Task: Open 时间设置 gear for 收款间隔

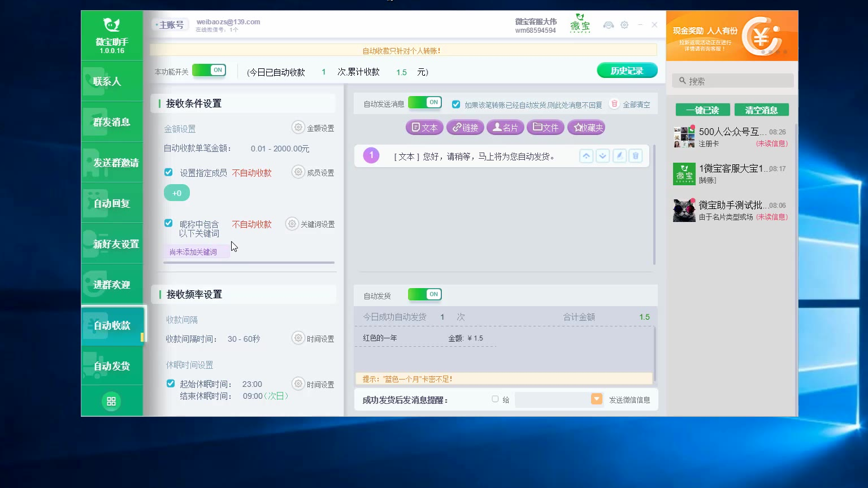Action: tap(298, 338)
